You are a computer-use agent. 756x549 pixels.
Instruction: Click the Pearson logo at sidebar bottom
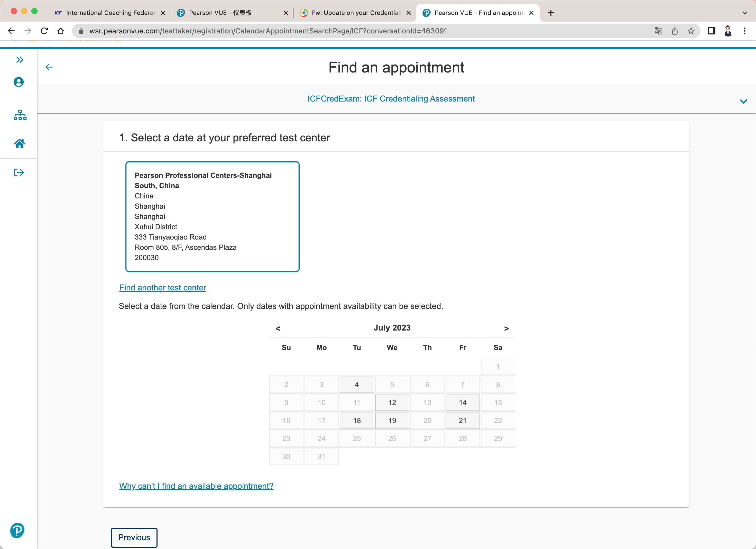pos(17,530)
